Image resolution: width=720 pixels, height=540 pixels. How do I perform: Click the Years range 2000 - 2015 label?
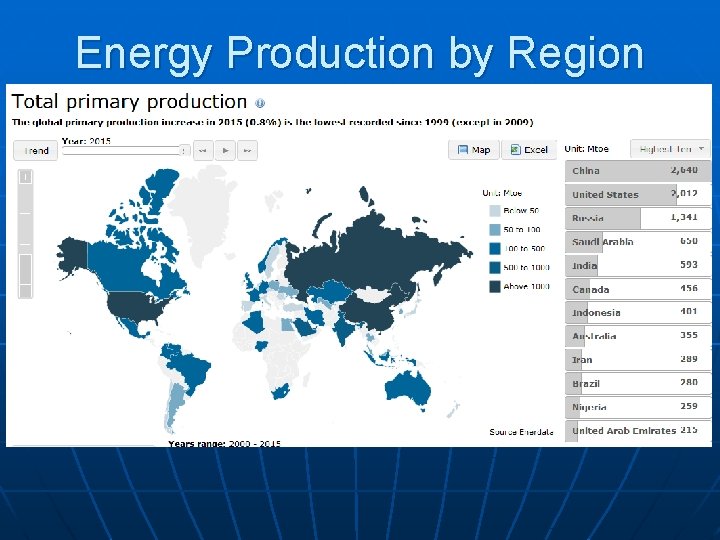(225, 444)
